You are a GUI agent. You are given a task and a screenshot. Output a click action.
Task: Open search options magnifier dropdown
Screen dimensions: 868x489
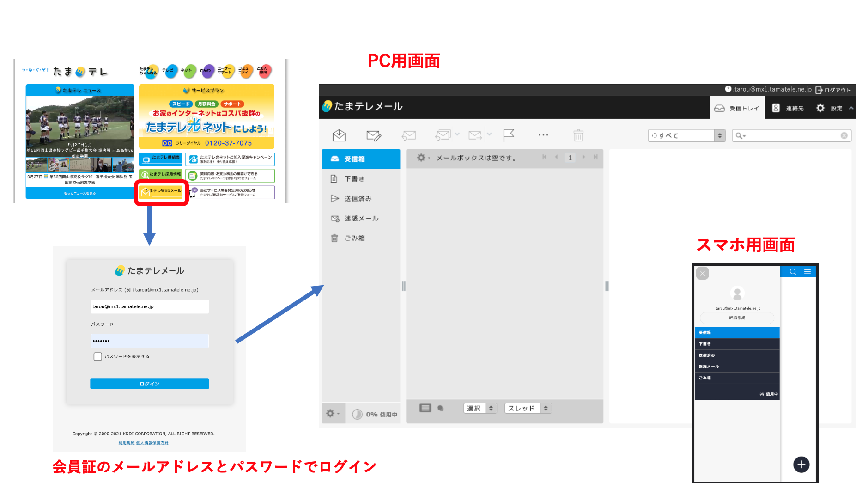pyautogui.click(x=741, y=135)
